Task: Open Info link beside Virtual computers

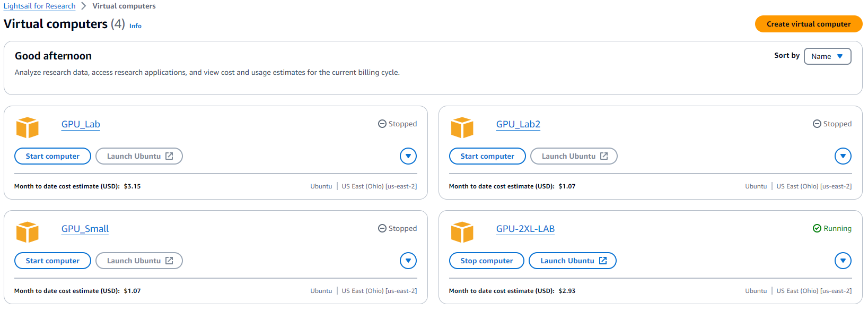Action: pyautogui.click(x=135, y=26)
